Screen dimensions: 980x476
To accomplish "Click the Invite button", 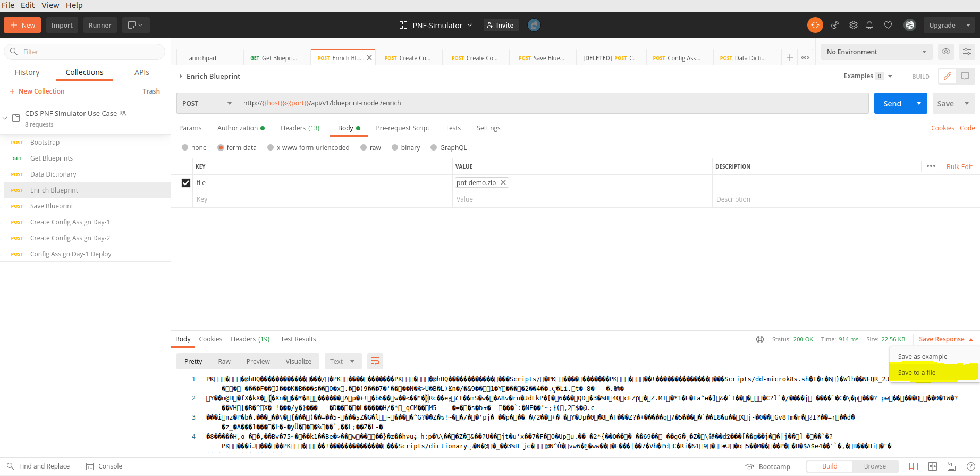I will [x=501, y=25].
